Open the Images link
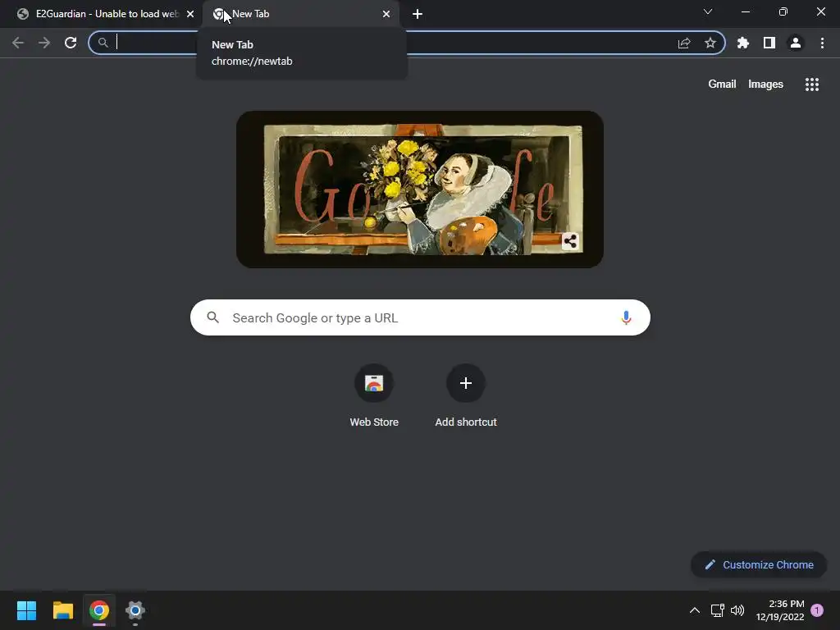 click(765, 84)
